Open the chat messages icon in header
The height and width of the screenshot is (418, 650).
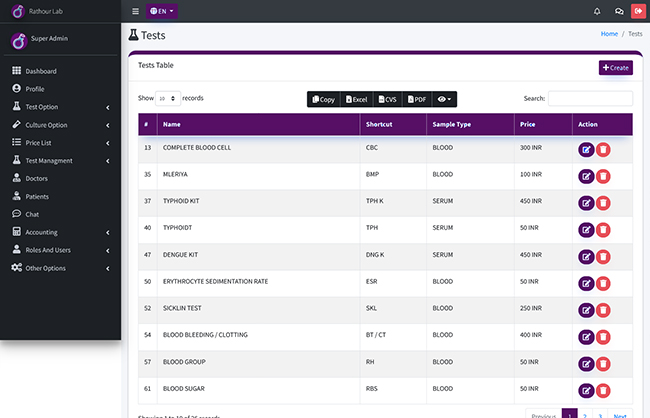pyautogui.click(x=619, y=11)
